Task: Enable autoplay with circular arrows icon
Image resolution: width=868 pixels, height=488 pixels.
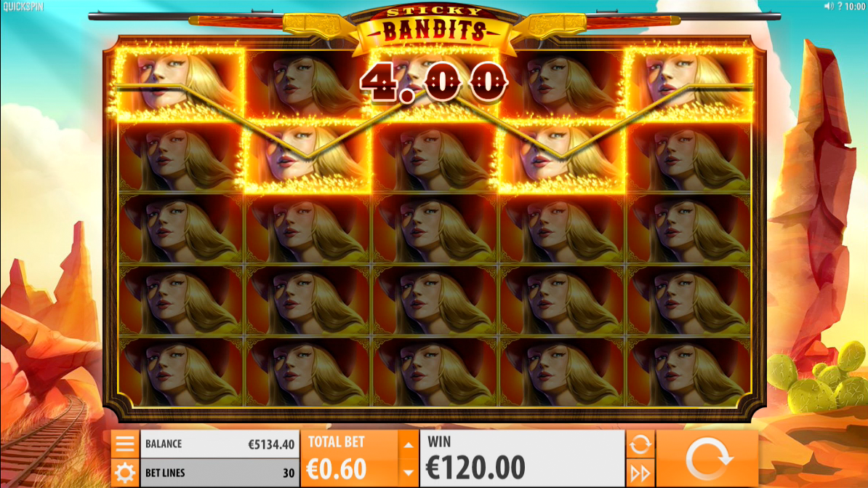Action: point(640,444)
